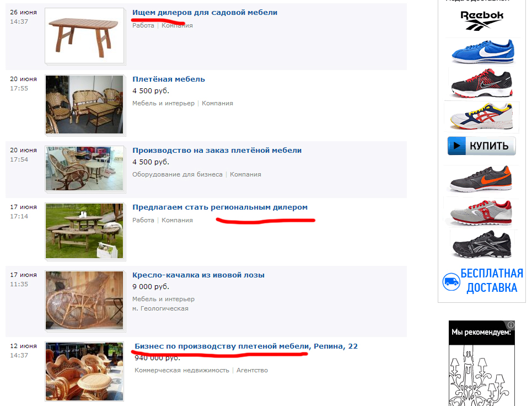Click the БЕСПЛАТНАЯ ДОСТАВКА banner text

[x=492, y=281]
